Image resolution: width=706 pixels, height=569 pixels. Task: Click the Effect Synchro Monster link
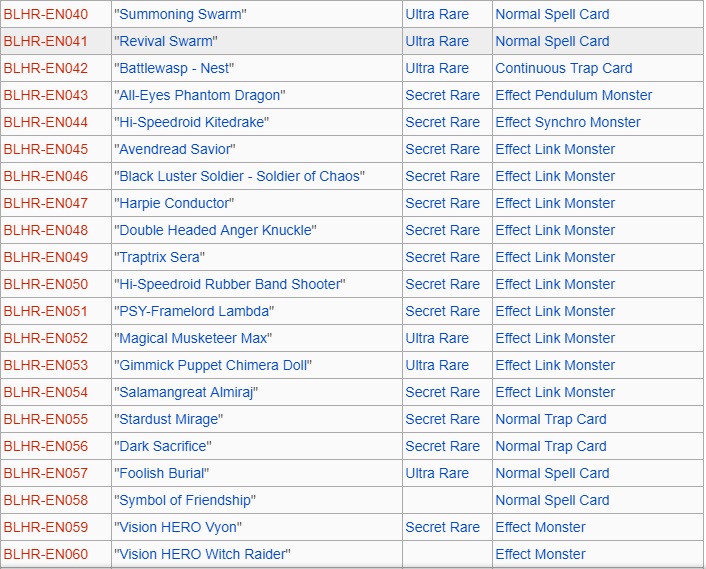[568, 123]
